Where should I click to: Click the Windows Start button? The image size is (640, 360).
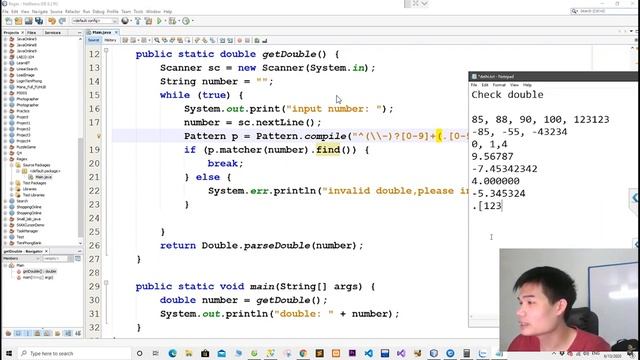(x=9, y=353)
